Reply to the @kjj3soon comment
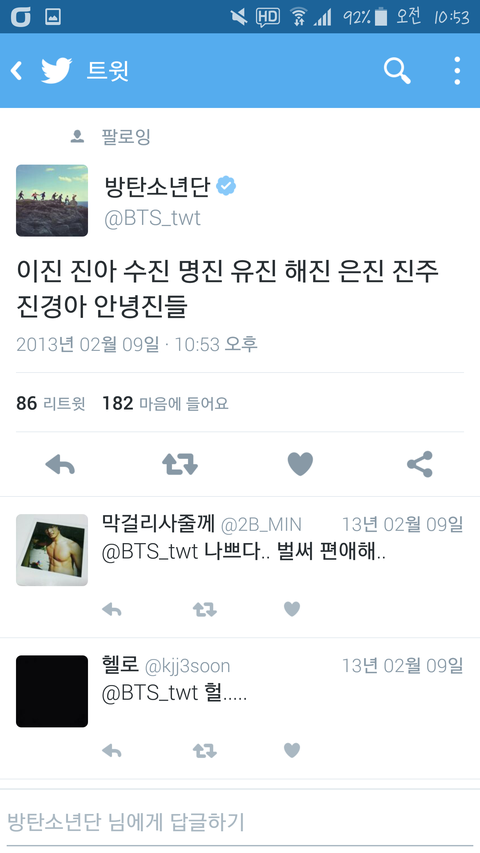The image size is (480, 853). click(112, 751)
